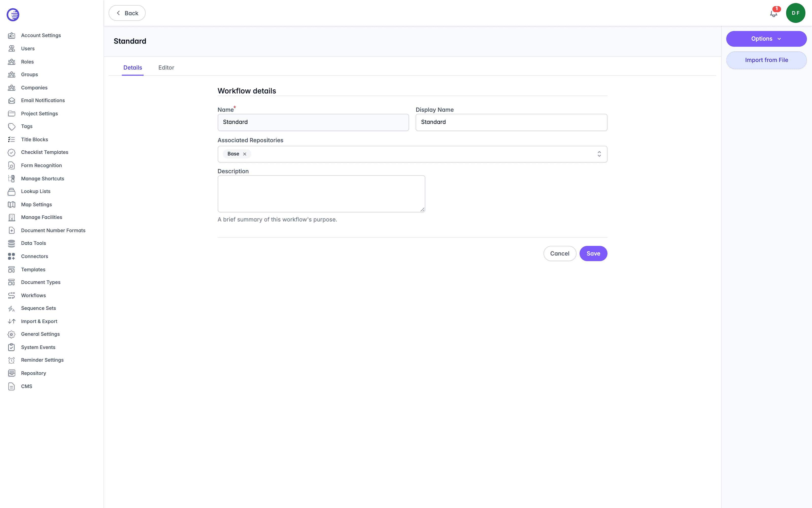Open Document Types in the sidebar
Viewport: 812px width, 508px height.
41,282
